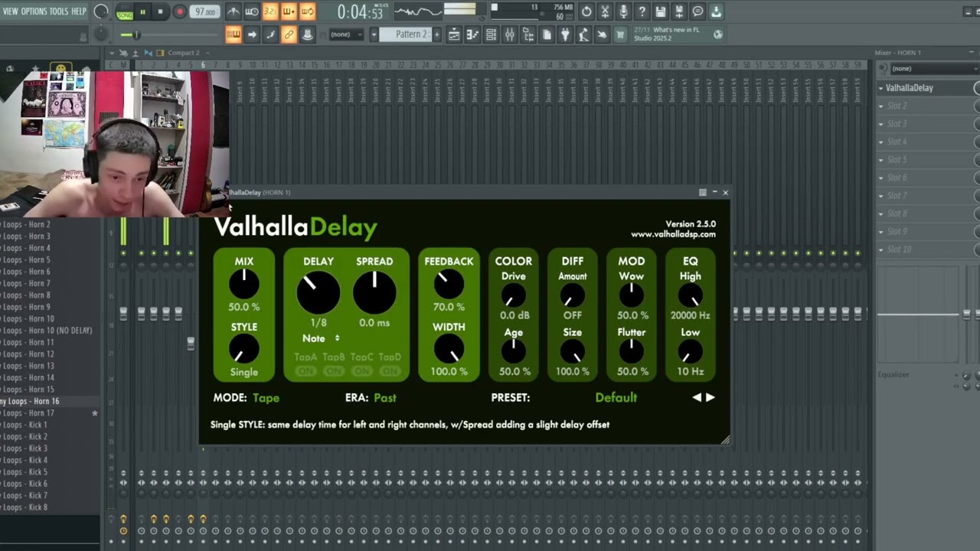The image size is (980, 551).
Task: Stop playback with the stop button
Action: (160, 11)
